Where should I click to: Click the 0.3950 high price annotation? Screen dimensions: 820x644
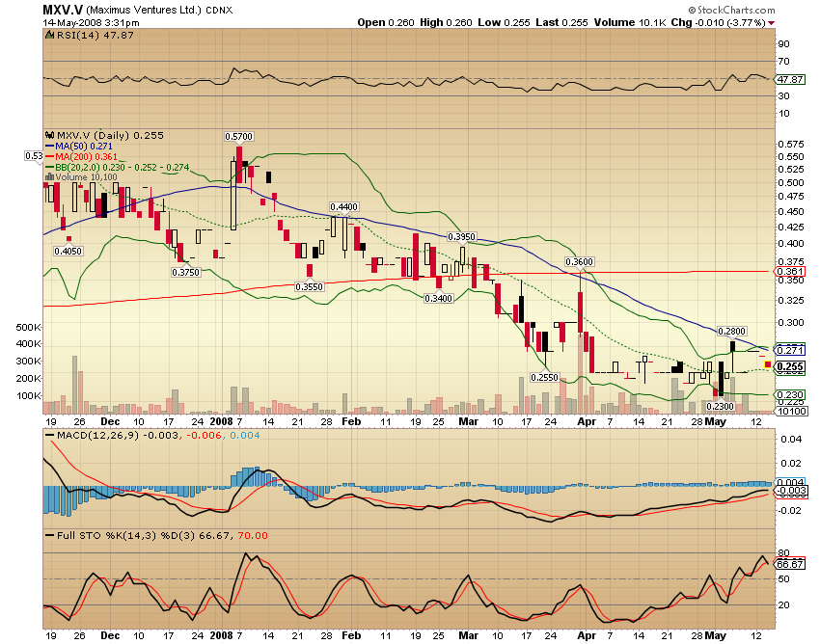462,237
